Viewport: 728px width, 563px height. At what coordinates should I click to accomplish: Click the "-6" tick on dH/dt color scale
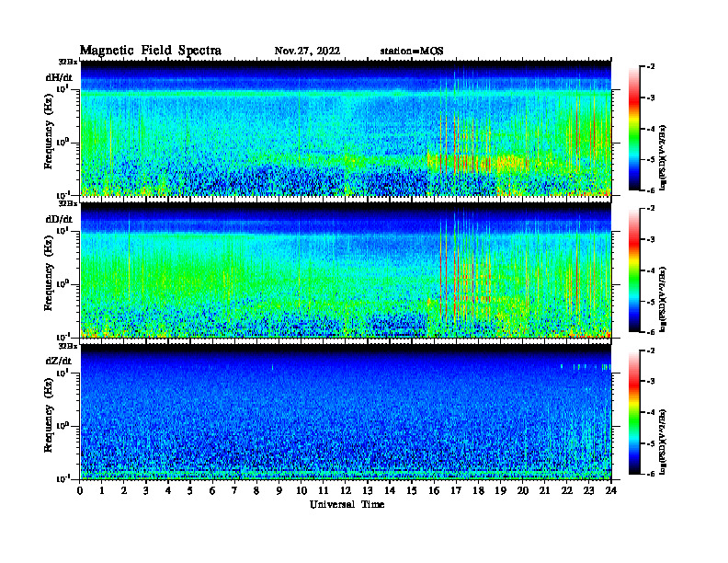(651, 190)
